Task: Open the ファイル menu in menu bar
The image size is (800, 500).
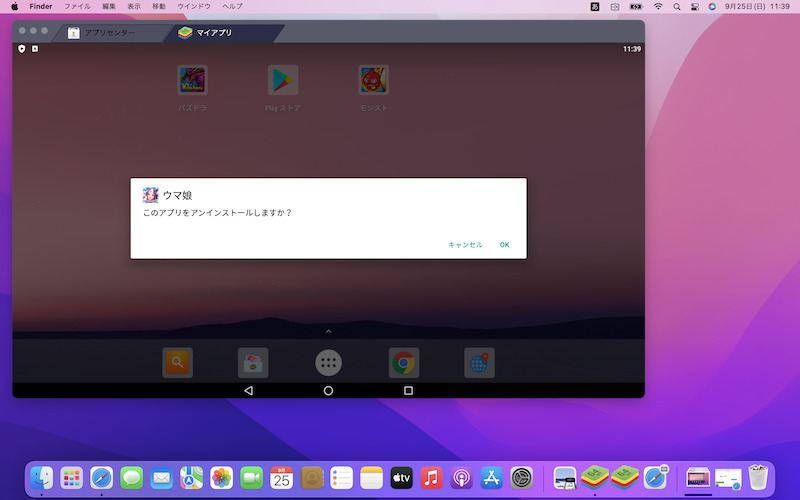Action: [x=77, y=6]
